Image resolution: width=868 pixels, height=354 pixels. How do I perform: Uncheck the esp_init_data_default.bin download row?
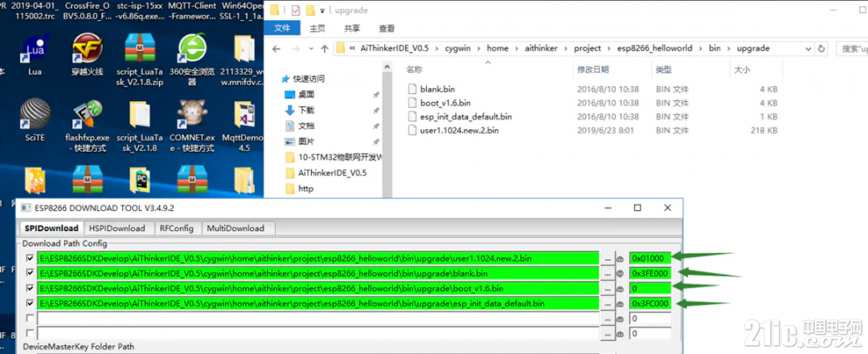[30, 303]
